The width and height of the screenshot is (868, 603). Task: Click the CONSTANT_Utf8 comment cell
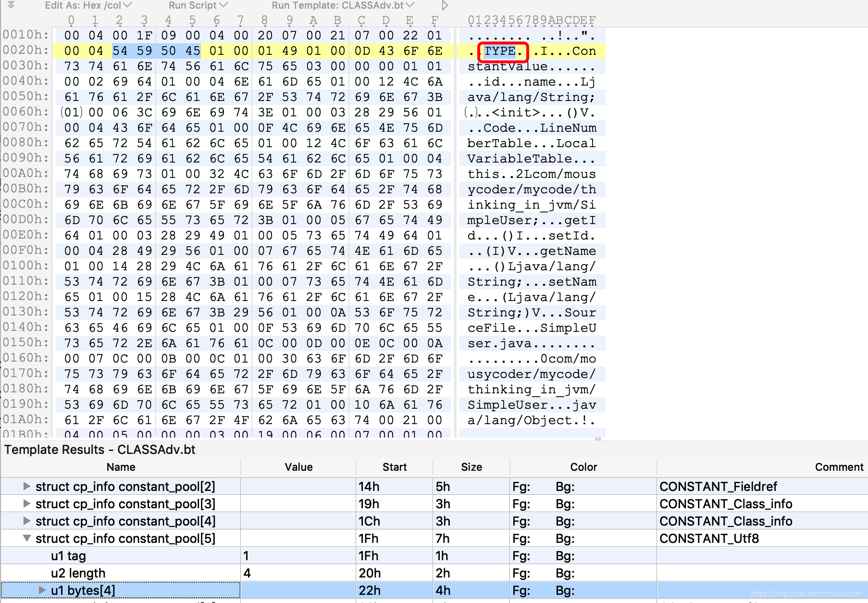point(709,539)
